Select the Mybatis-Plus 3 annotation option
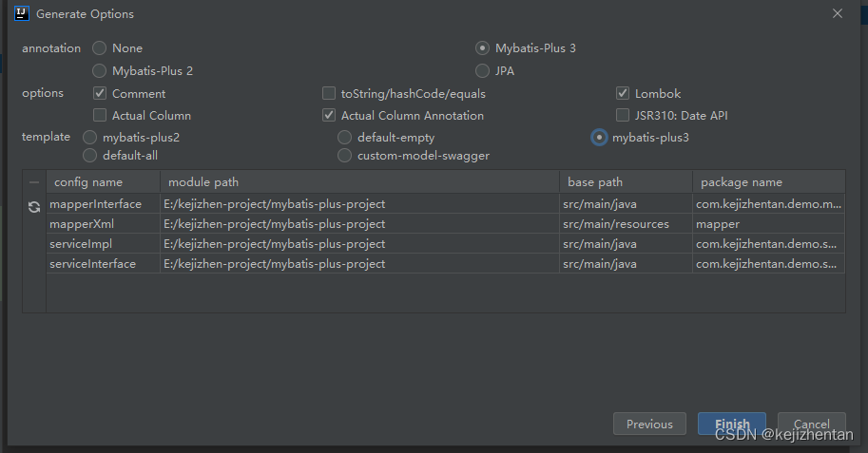Screen dimensions: 868x453 (482, 48)
